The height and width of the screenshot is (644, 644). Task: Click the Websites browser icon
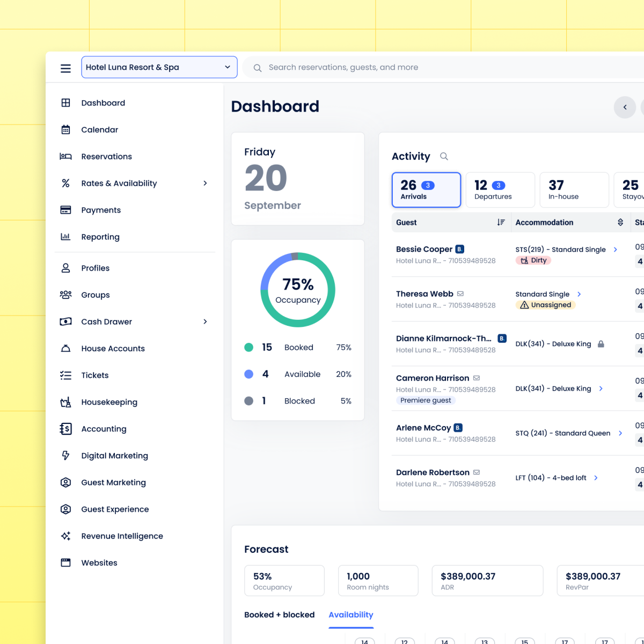[65, 563]
